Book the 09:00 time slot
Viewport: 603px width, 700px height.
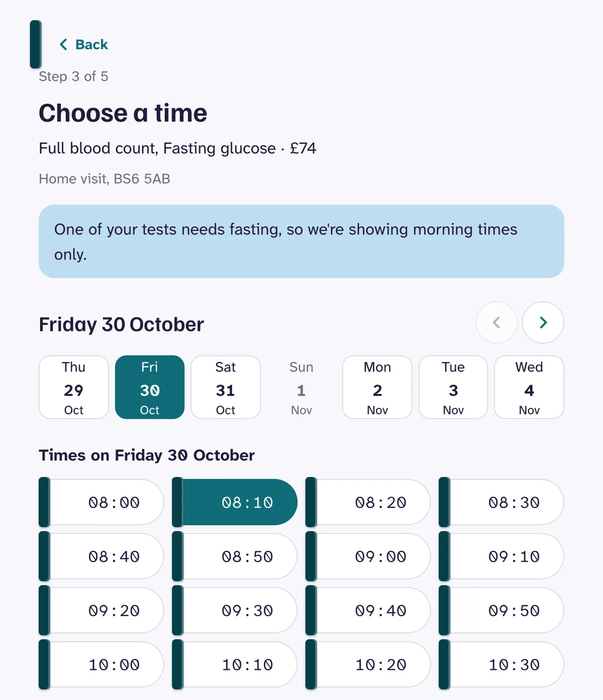click(368, 556)
